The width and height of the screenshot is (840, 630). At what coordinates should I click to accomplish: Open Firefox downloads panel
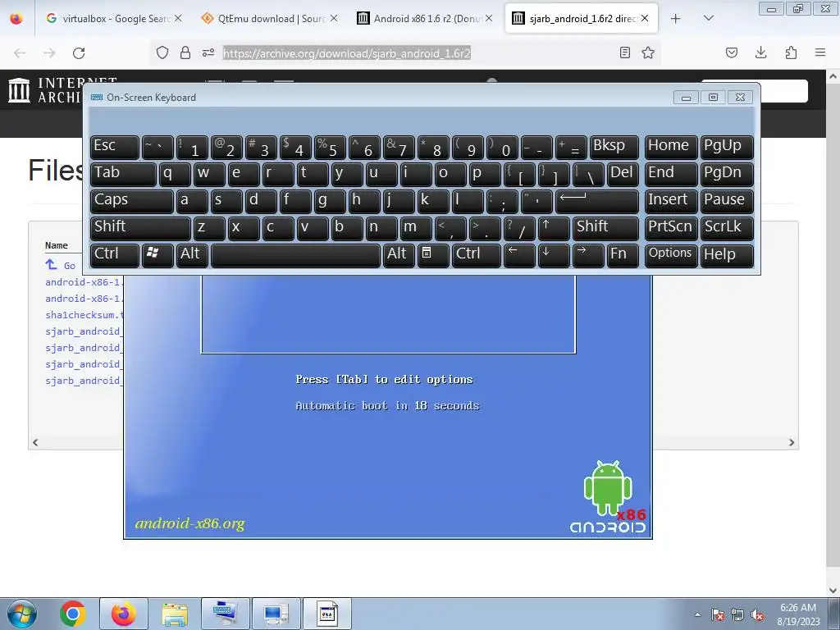(760, 52)
